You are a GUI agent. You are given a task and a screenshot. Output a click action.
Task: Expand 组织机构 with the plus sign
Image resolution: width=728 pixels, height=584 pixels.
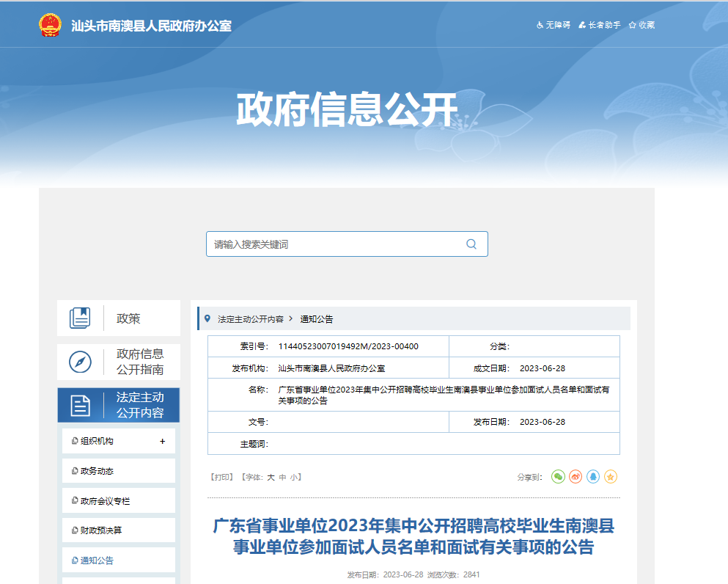point(163,442)
